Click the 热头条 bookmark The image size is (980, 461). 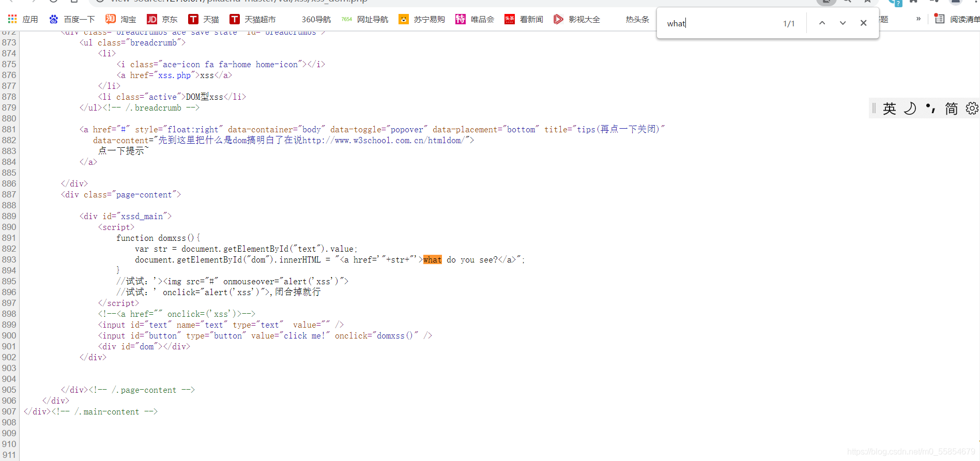tap(637, 19)
